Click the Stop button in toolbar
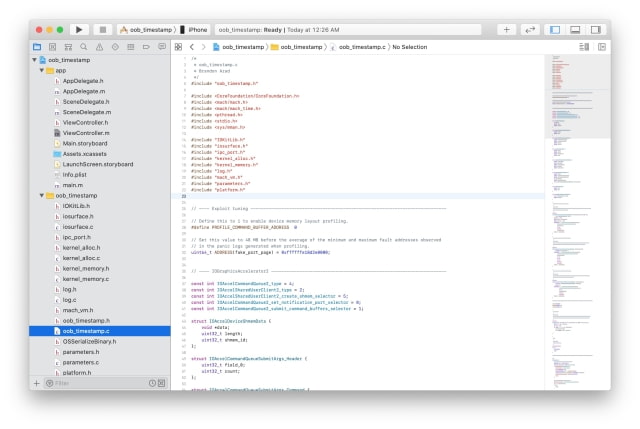640x429 pixels. pyautogui.click(x=101, y=30)
